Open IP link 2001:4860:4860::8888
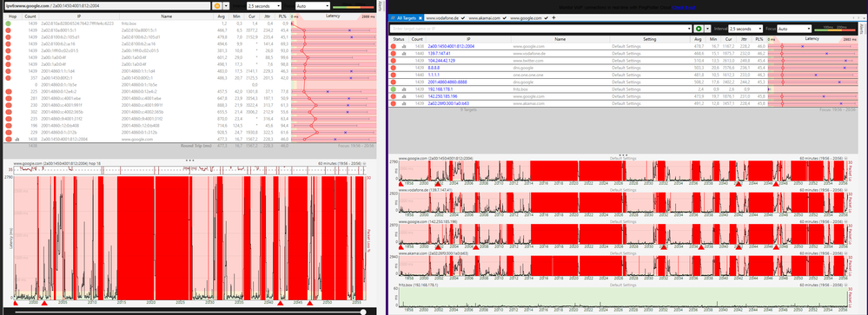Viewport: 868px width, 315px height. [447, 82]
